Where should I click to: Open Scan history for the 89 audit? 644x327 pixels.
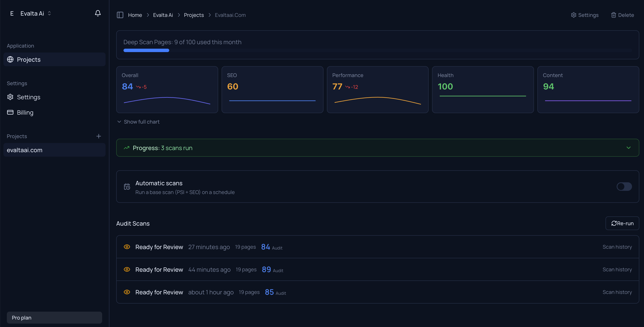617,269
